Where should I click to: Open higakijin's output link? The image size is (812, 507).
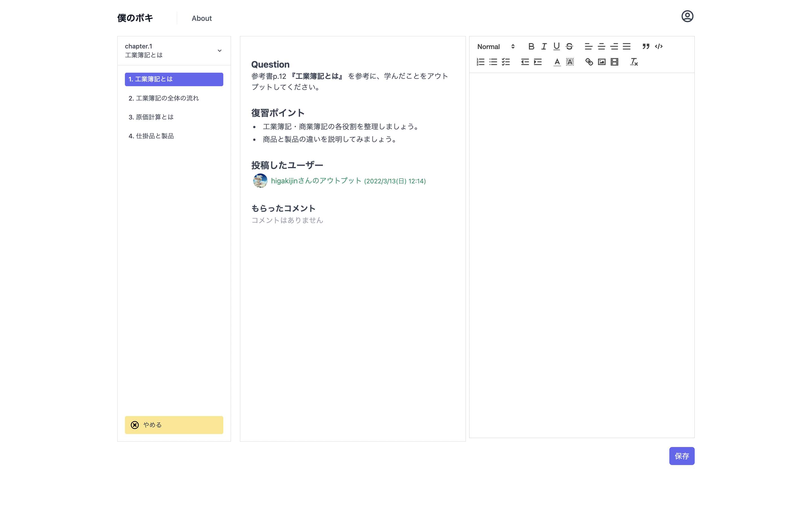coord(315,181)
